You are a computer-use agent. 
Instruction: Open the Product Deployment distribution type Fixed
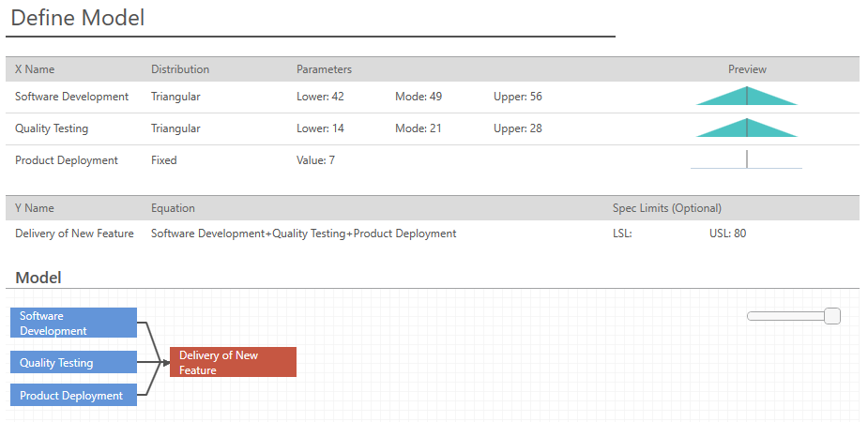tap(163, 160)
